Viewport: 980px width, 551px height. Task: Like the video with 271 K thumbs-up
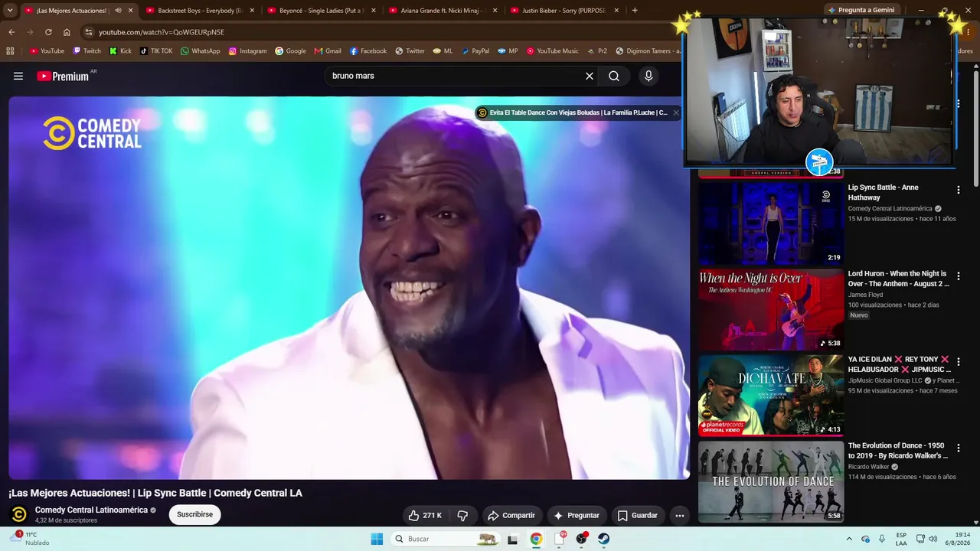click(x=425, y=515)
